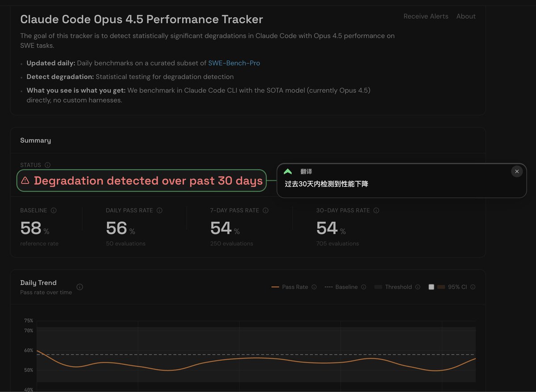Click the 30-DAY PASS RATE info icon
This screenshot has width=536, height=392.
pos(376,210)
